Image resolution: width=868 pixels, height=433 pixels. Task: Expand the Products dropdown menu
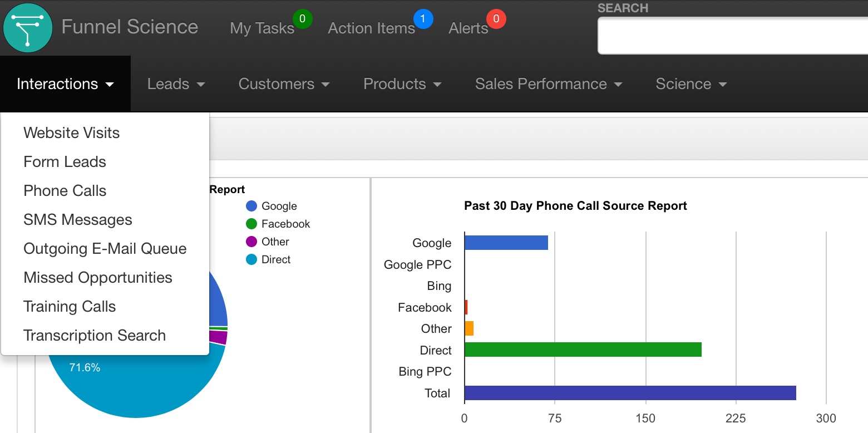402,84
